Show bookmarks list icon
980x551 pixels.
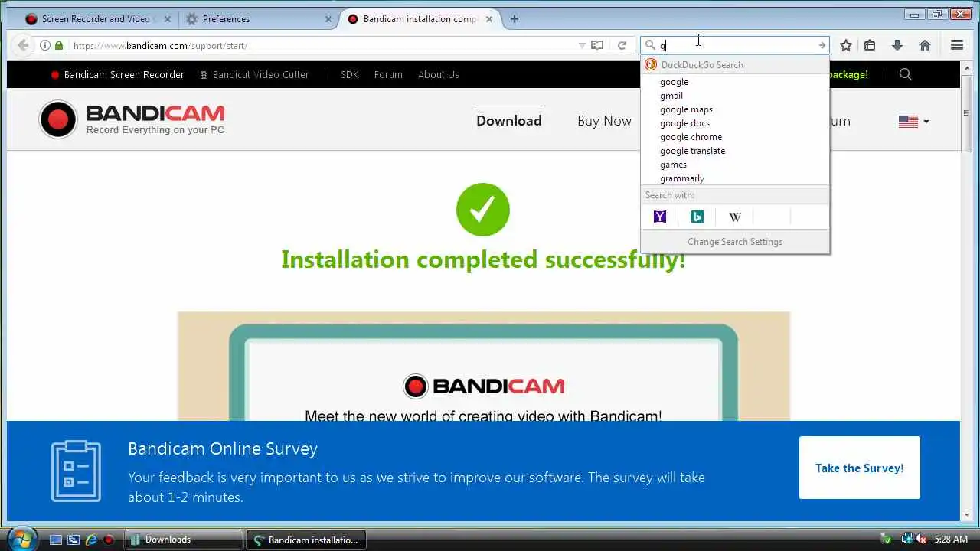870,45
